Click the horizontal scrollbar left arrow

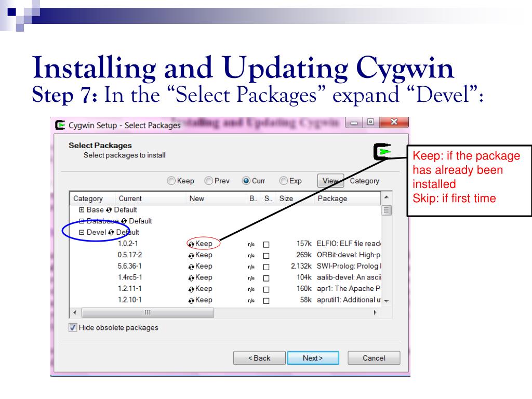click(75, 312)
